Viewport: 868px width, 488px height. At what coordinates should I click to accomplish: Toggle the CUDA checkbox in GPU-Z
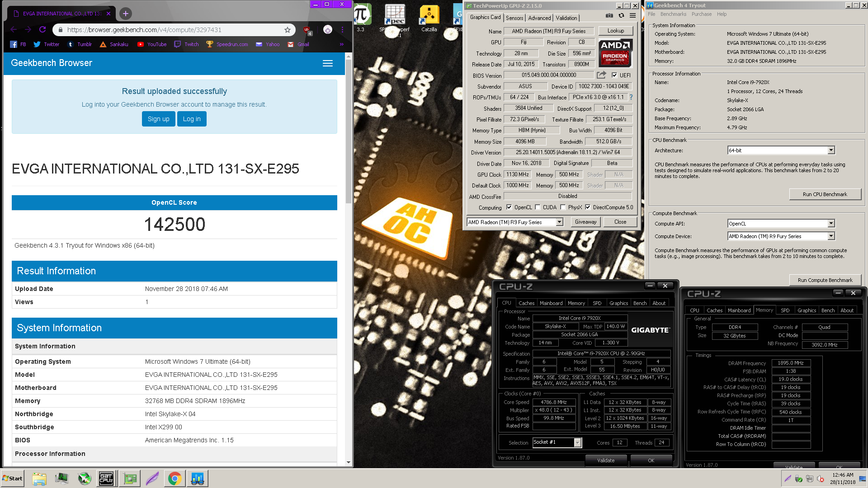pyautogui.click(x=538, y=207)
